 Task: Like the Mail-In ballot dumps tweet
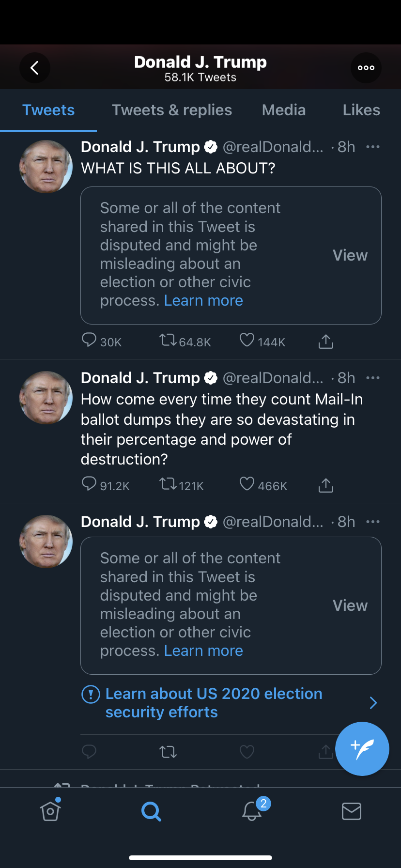click(247, 484)
